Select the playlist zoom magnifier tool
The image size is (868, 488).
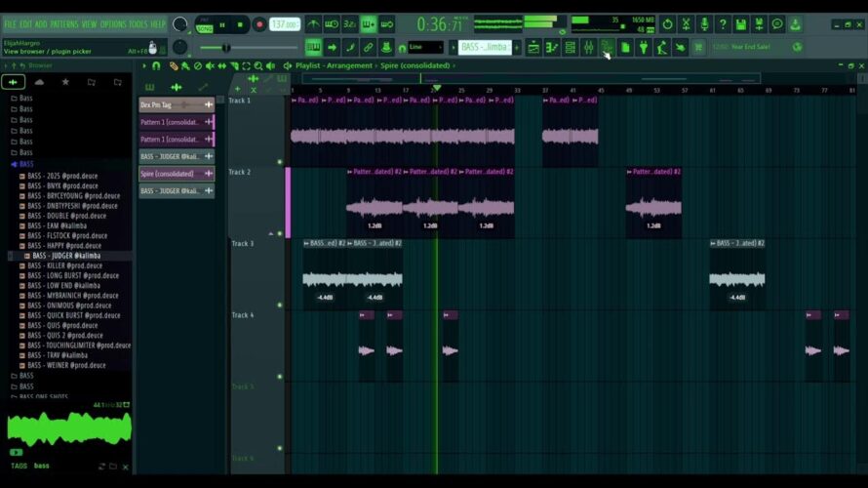258,66
